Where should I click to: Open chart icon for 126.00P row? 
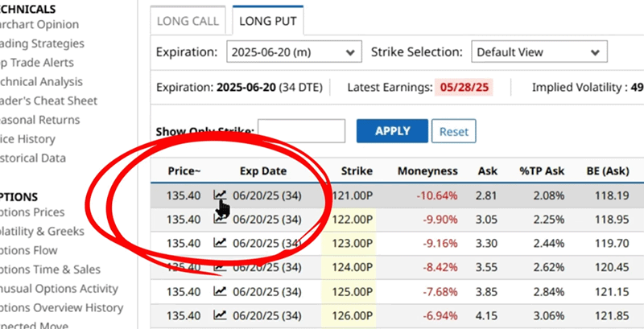pyautogui.click(x=219, y=315)
